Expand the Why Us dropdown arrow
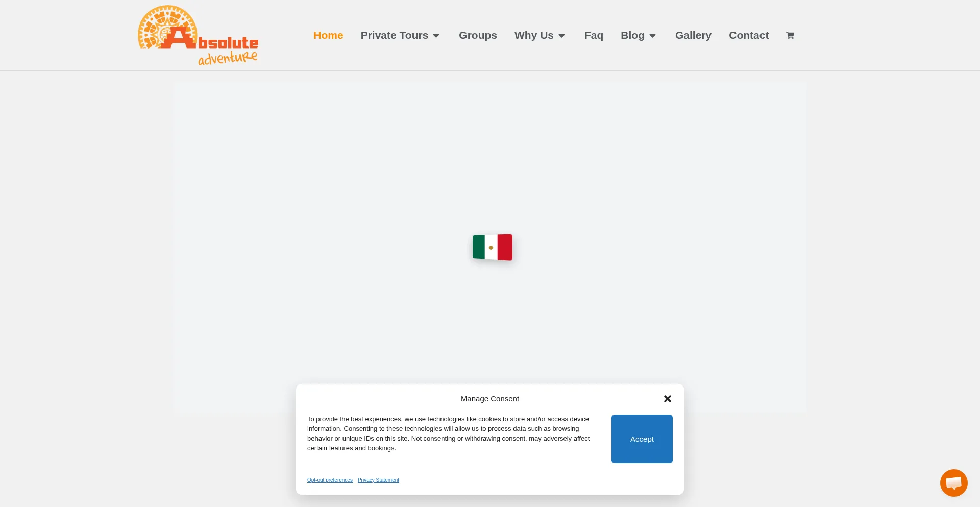This screenshot has width=980, height=507. [x=562, y=36]
